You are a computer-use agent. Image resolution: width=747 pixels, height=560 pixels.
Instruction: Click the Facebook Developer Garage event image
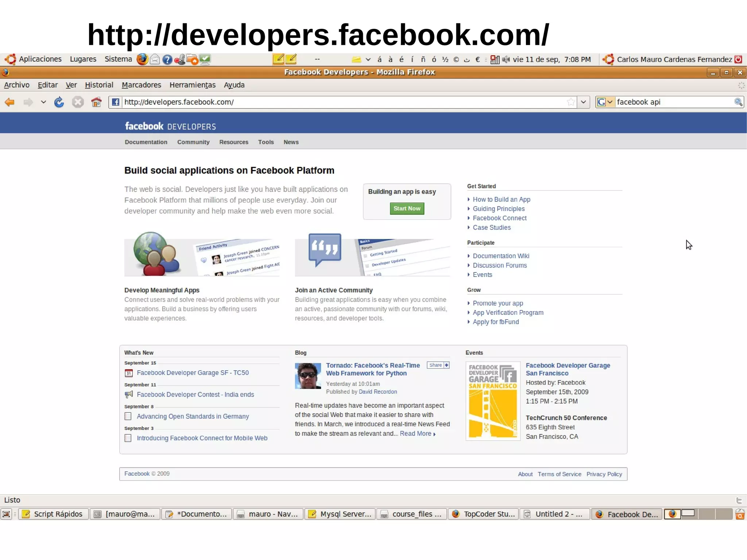point(493,401)
